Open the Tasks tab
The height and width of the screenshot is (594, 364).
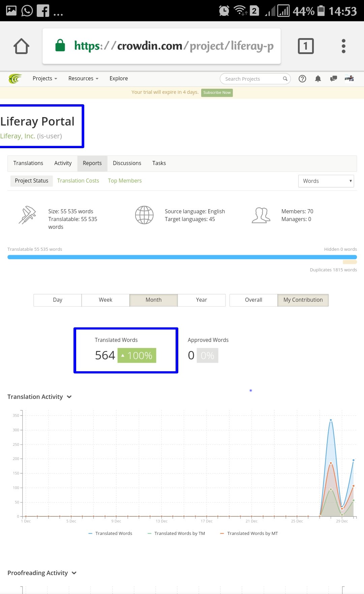159,163
